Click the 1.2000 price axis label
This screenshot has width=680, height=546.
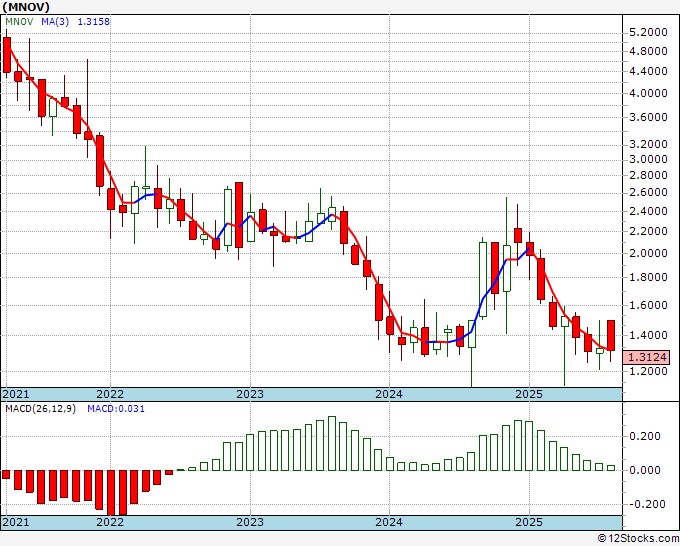pos(648,371)
